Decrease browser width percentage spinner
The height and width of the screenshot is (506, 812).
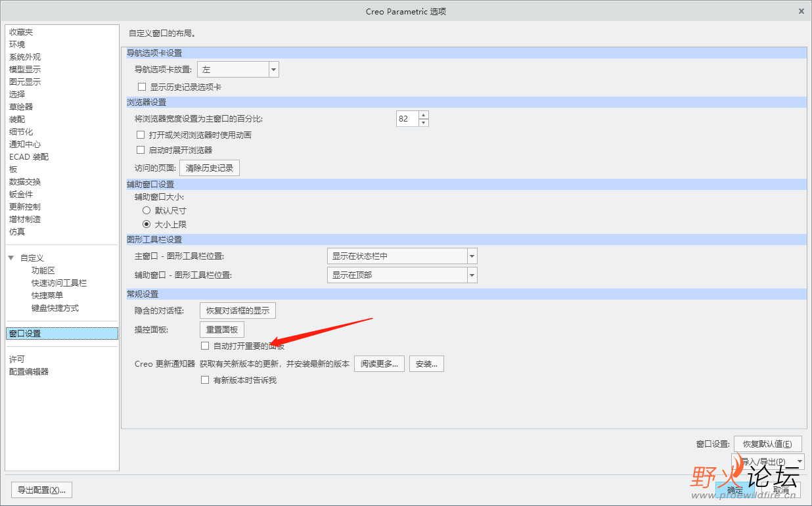point(423,122)
